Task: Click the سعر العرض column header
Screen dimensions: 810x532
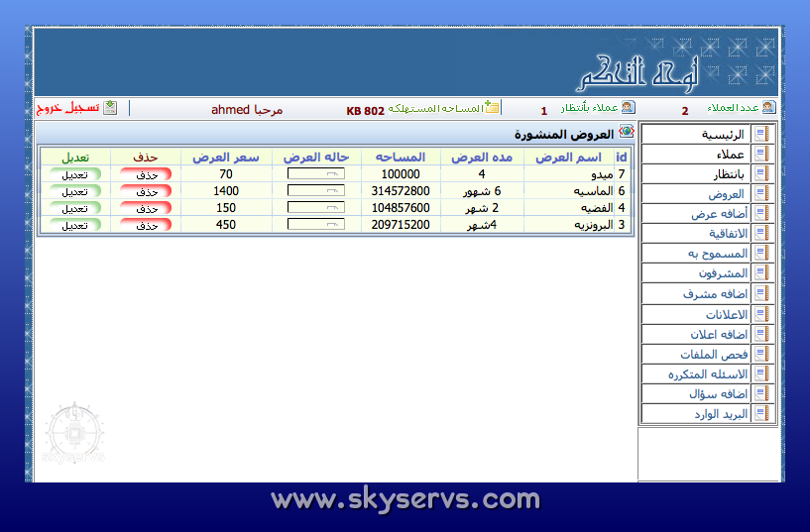Action: tap(226, 157)
